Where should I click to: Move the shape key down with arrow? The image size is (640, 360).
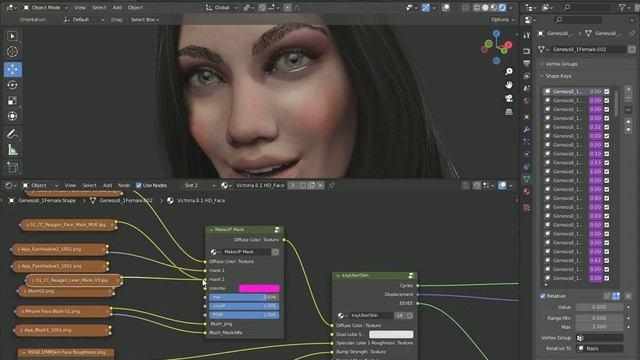coord(628,130)
